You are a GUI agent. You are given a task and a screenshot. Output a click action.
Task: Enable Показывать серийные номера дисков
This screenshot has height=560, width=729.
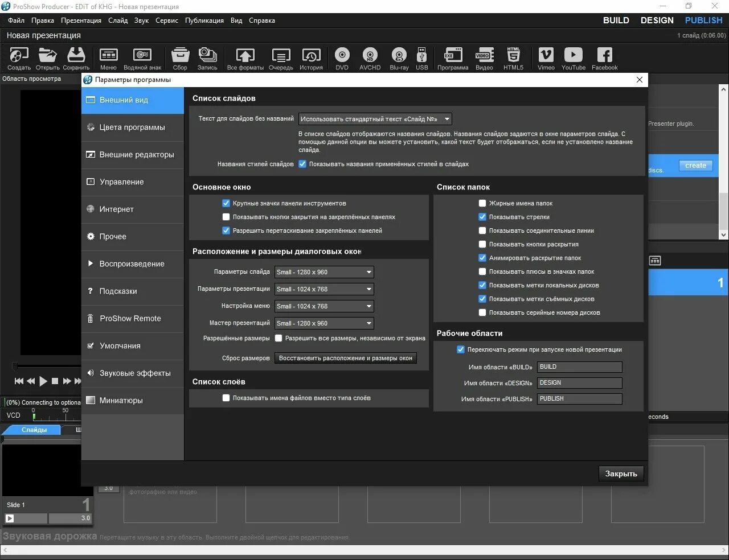[482, 312]
